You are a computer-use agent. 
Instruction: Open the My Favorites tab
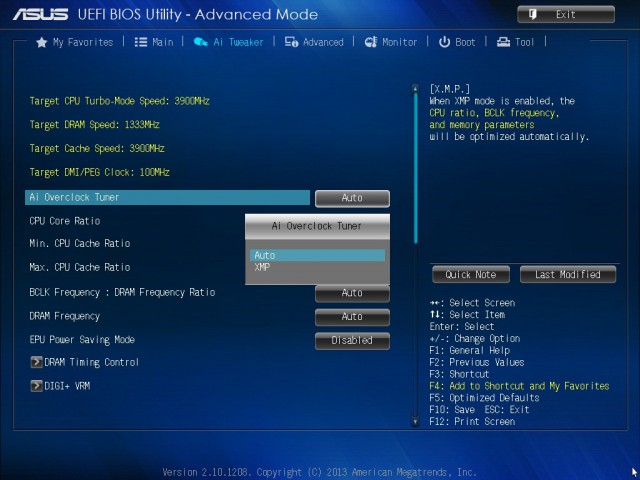(75, 42)
